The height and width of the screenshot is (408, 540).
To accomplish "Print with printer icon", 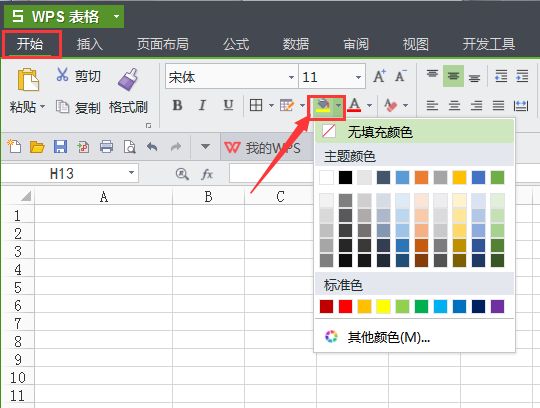I will (106, 147).
